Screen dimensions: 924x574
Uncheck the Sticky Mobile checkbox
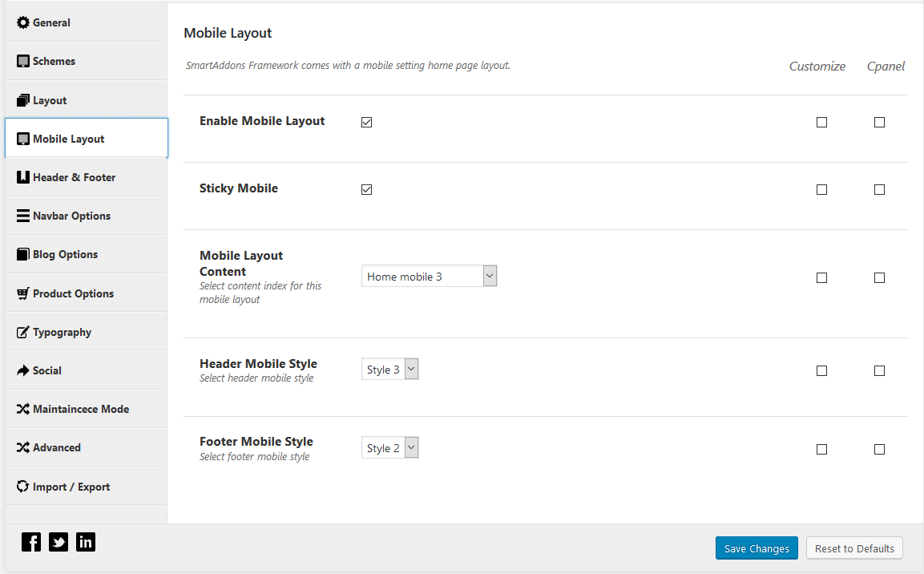pyautogui.click(x=366, y=190)
